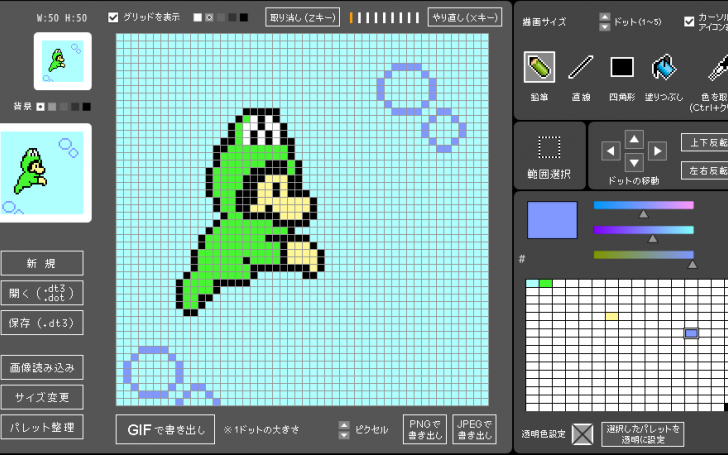The height and width of the screenshot is (455, 728).
Task: Click the small frog Mario preview thumbnail
Action: [63, 61]
